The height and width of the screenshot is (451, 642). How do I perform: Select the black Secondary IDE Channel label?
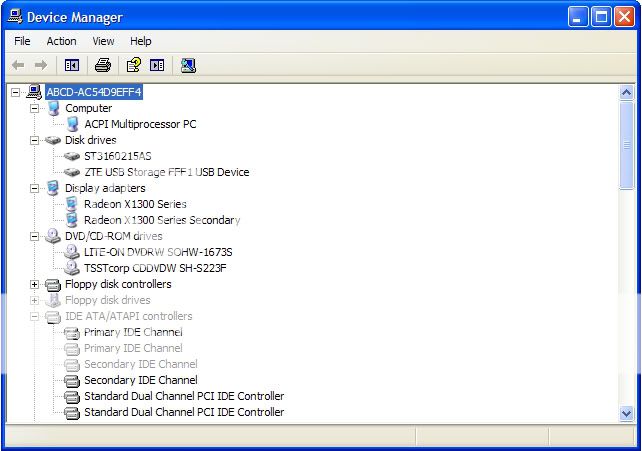tap(141, 380)
